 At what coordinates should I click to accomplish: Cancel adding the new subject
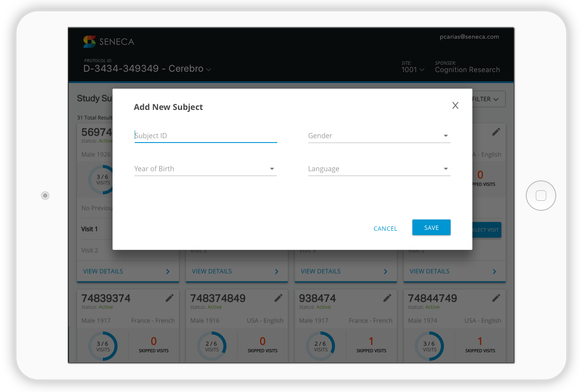tap(385, 228)
